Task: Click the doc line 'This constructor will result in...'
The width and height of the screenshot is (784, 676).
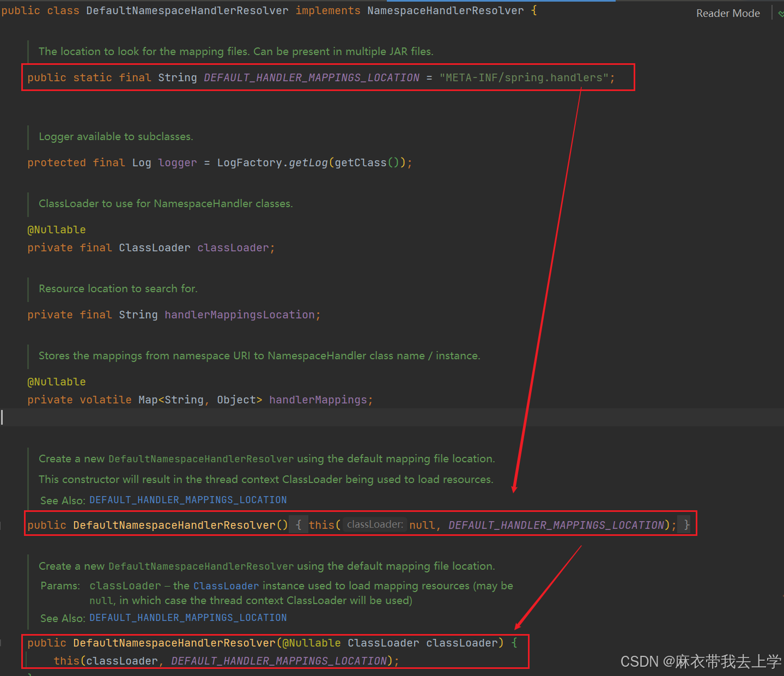Action: coord(266,479)
